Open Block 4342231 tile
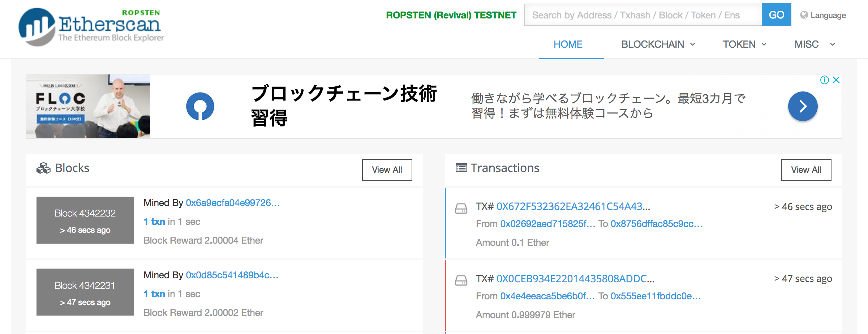Viewport: 868px width, 334px height. point(85,292)
